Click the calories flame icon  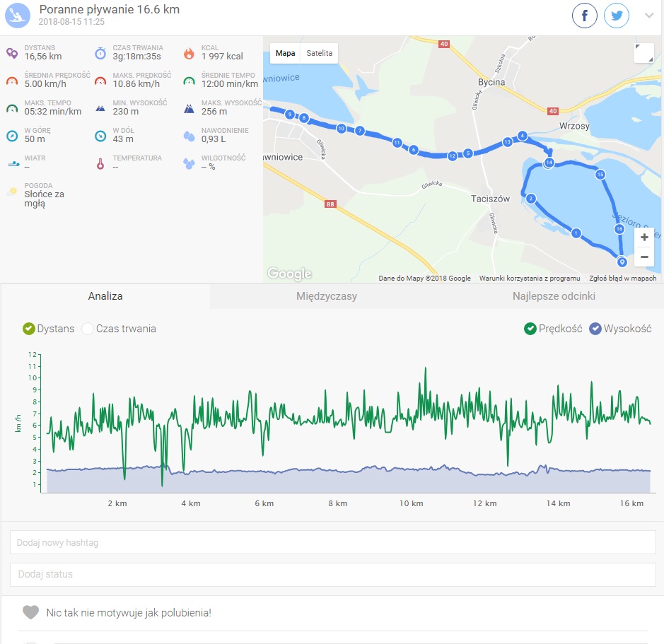click(189, 53)
